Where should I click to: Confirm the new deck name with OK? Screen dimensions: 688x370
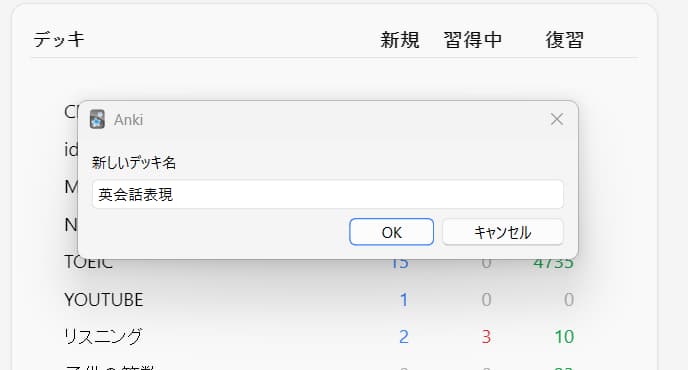[x=391, y=232]
